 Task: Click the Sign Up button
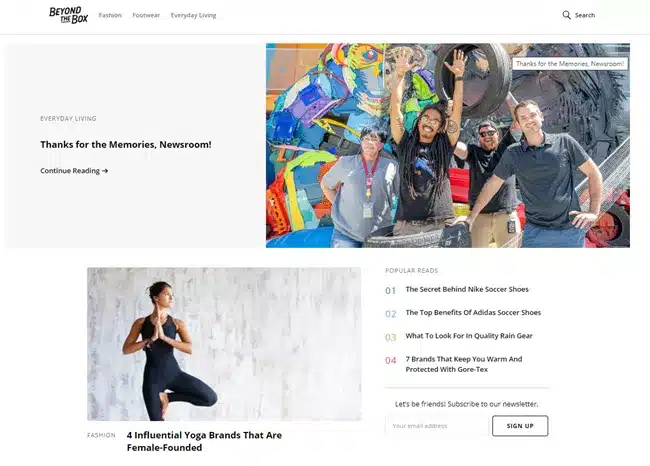click(x=520, y=426)
